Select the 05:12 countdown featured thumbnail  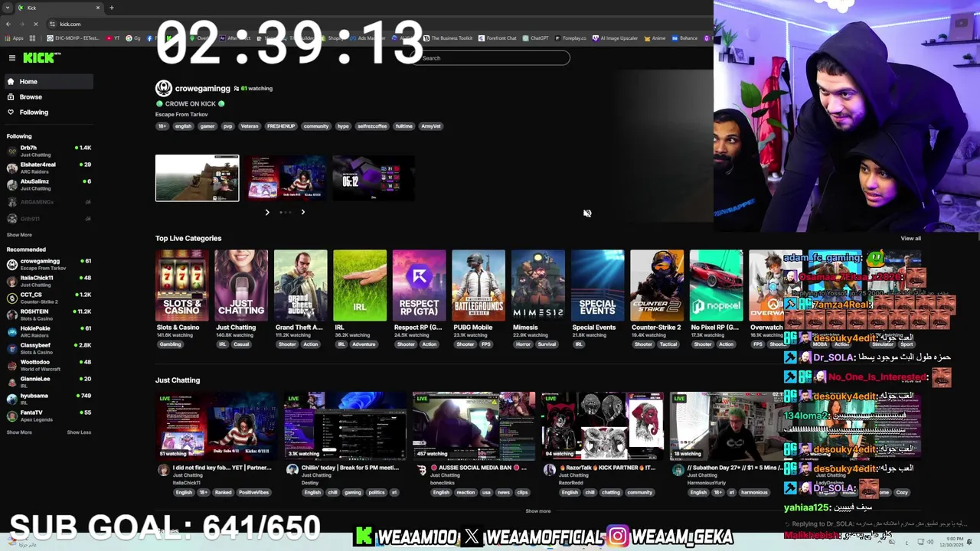[374, 178]
